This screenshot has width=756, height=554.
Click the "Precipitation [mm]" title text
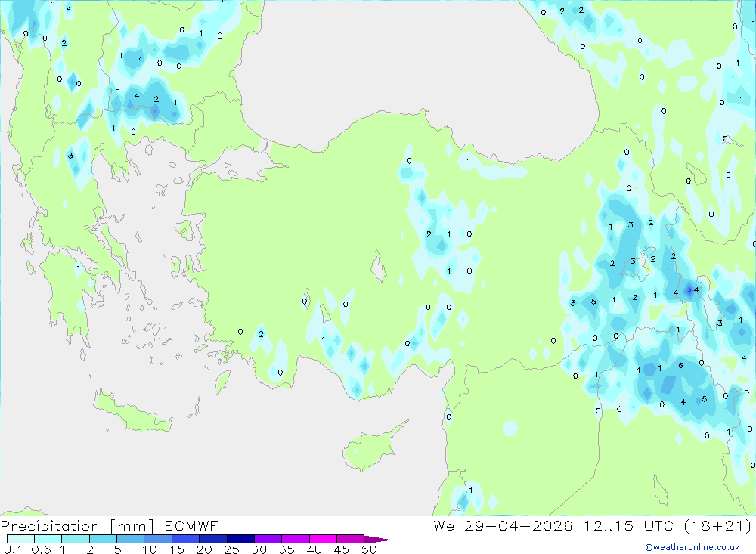click(x=77, y=526)
